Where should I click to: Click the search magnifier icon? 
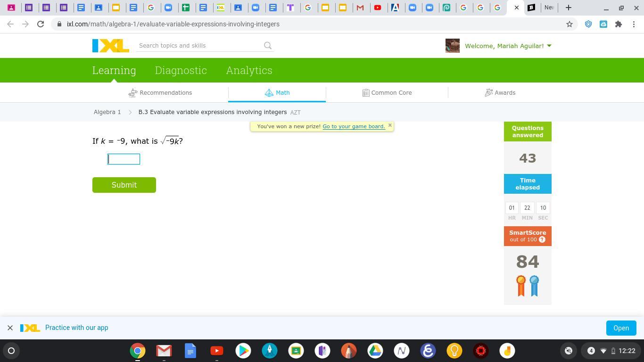click(268, 46)
